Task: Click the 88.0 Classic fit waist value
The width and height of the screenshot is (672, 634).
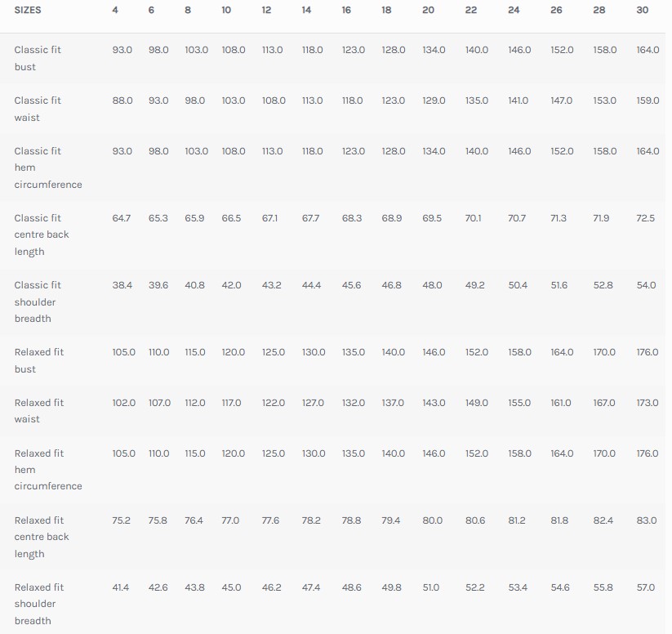Action: pos(122,100)
